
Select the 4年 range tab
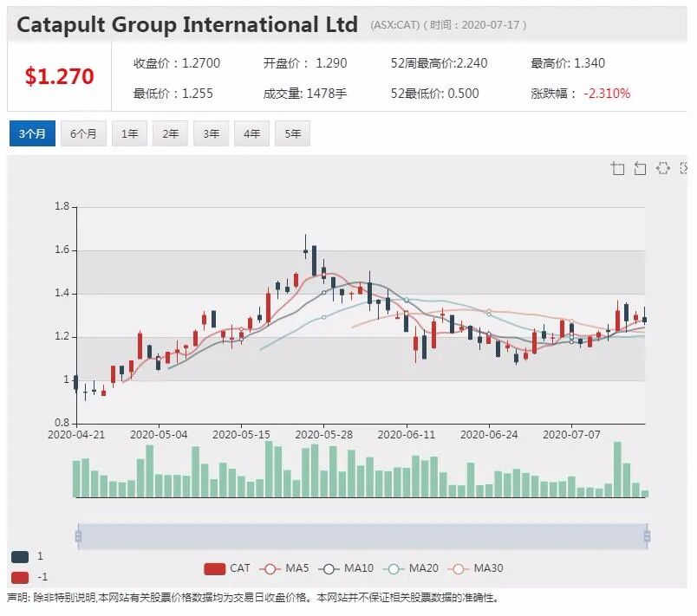(x=252, y=133)
